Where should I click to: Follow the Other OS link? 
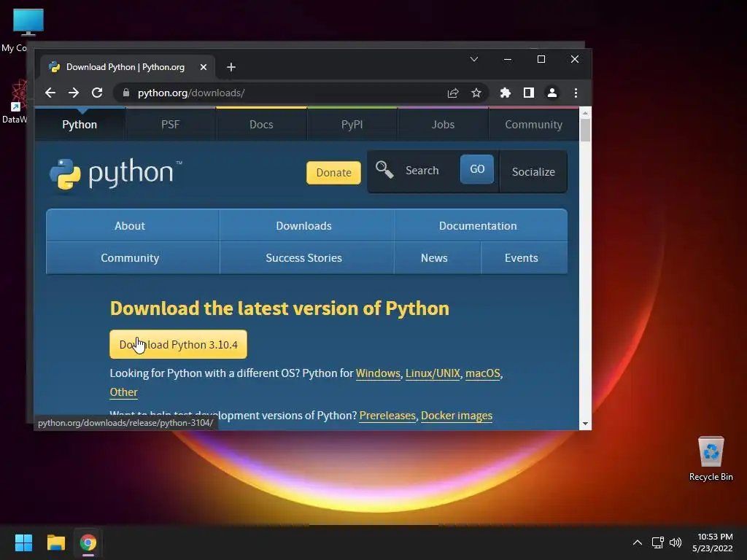coord(123,392)
